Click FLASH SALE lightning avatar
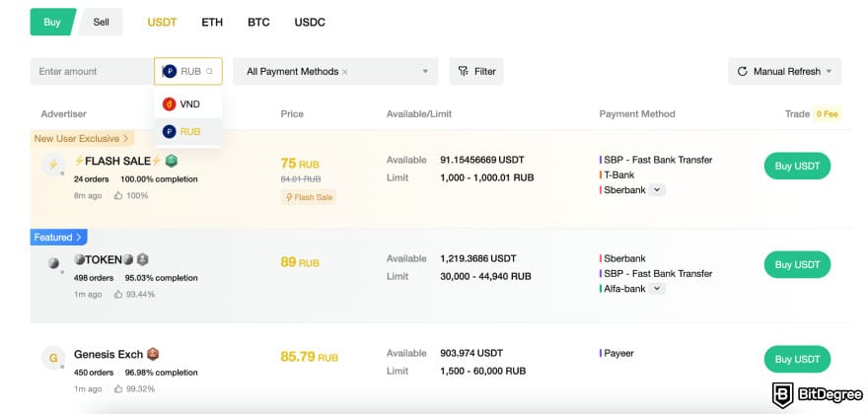The image size is (868, 414). click(53, 165)
